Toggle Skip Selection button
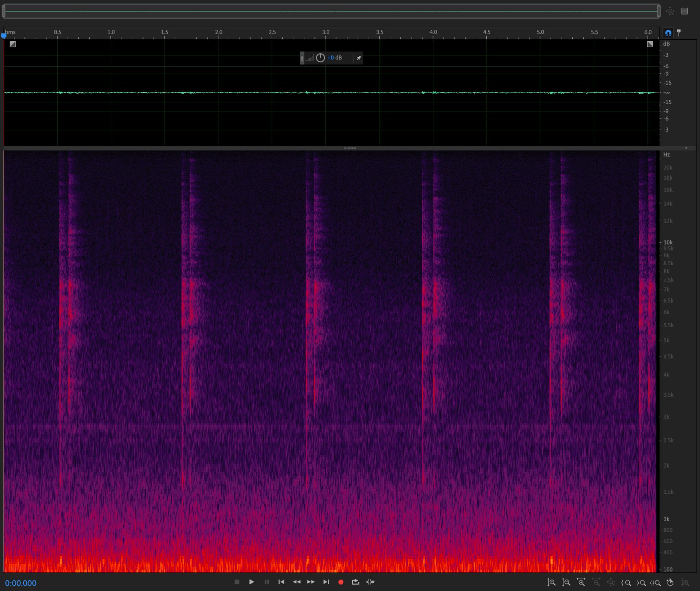Image resolution: width=700 pixels, height=591 pixels. pyautogui.click(x=370, y=582)
